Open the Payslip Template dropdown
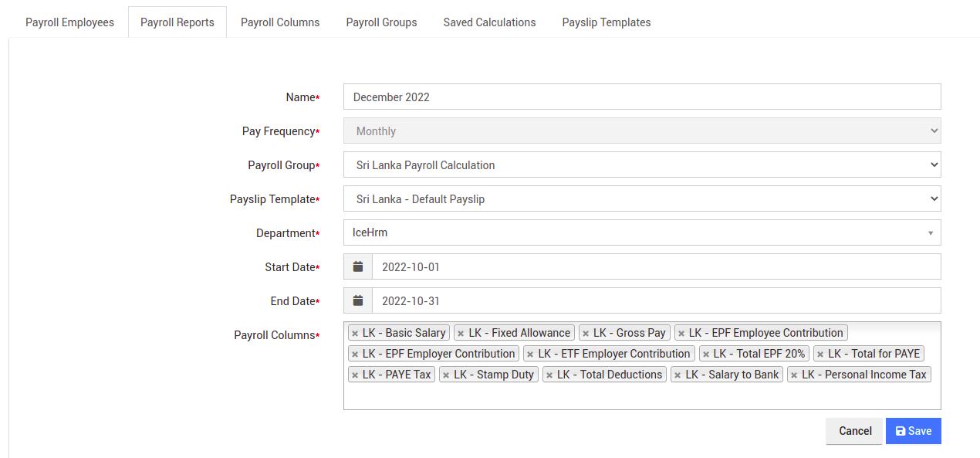The width and height of the screenshot is (980, 458). pos(642,198)
